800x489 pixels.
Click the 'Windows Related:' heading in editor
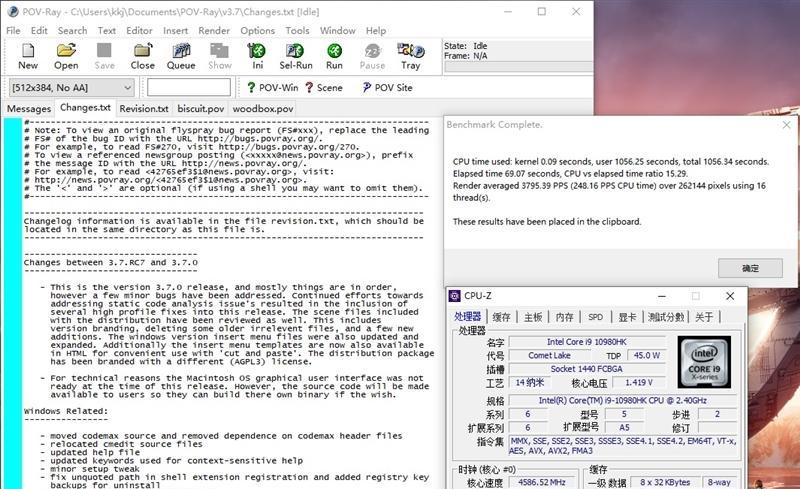click(66, 411)
